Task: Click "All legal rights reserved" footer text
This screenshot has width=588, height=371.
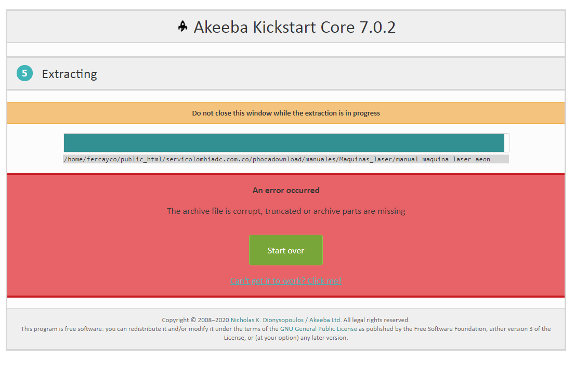Action: coord(376,320)
